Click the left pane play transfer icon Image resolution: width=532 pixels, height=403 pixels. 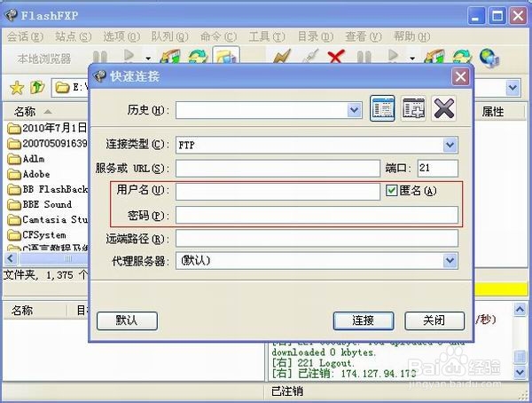tap(129, 56)
